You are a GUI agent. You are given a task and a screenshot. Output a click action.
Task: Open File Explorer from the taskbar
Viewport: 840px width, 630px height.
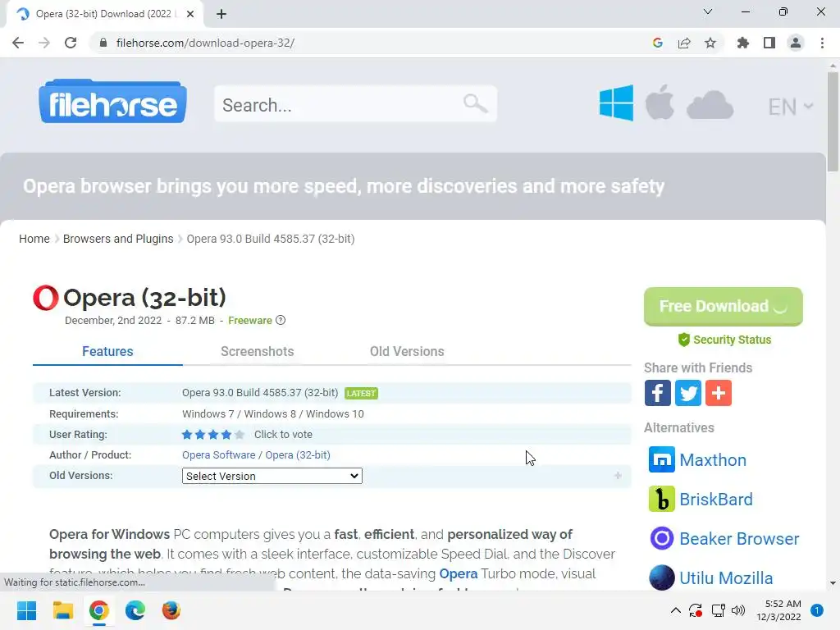62,610
